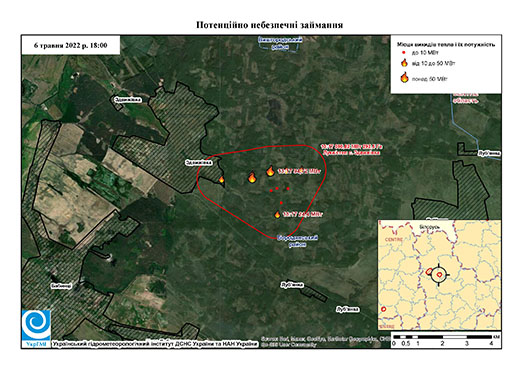This screenshot has width=520, height=368.
Task: Click the Здвижівка label beside the red perimeter
Action: point(199,163)
